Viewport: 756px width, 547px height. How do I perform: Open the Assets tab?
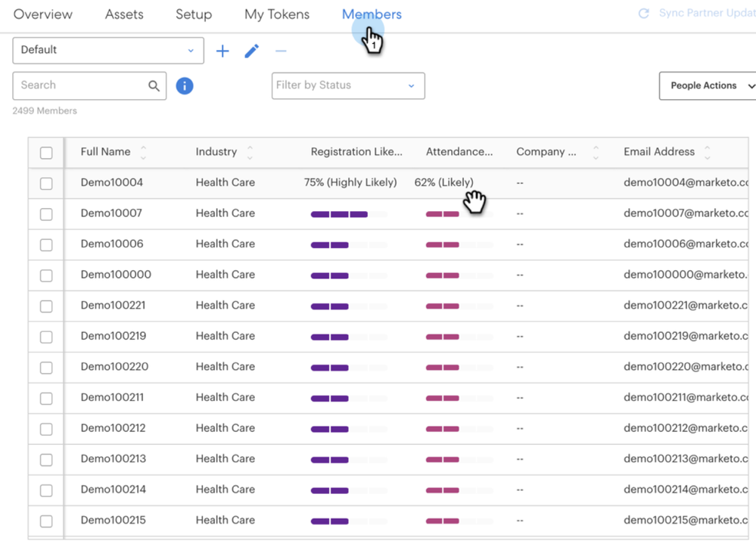click(124, 14)
